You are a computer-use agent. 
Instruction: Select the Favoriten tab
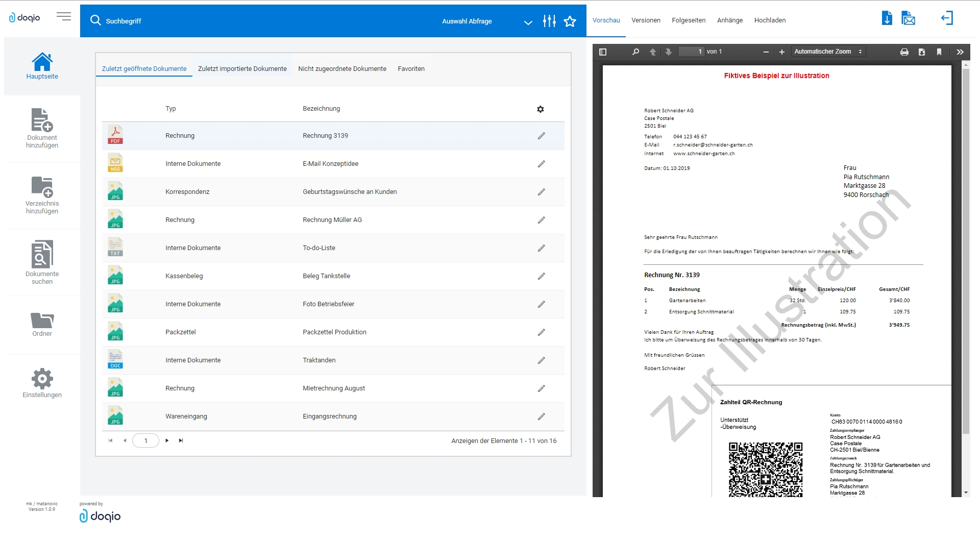tap(411, 69)
